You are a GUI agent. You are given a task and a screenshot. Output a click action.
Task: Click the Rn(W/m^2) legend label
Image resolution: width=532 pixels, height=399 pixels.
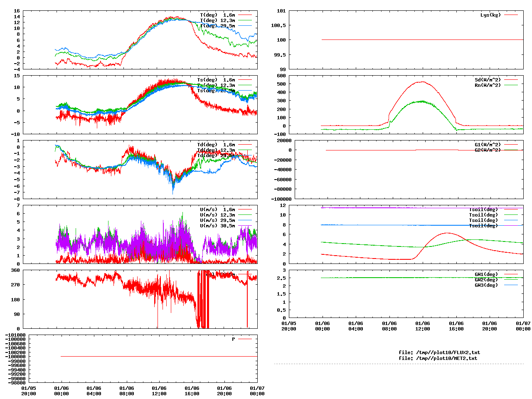click(488, 85)
